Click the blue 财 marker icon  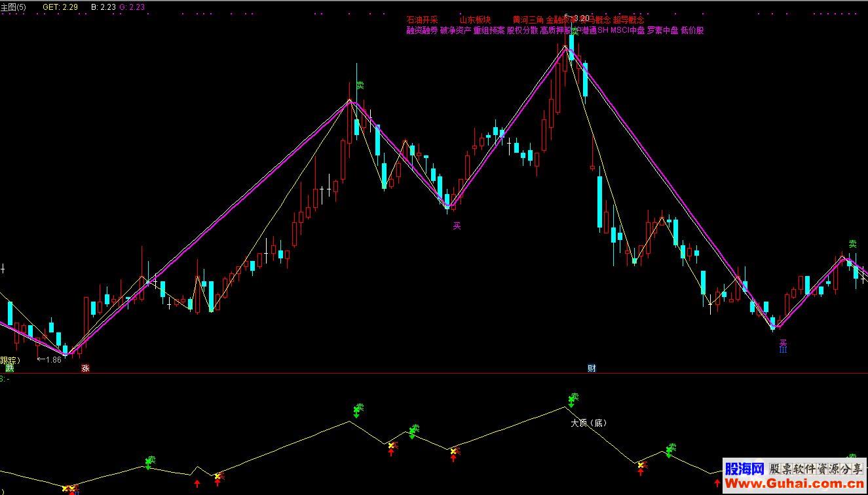(592, 368)
